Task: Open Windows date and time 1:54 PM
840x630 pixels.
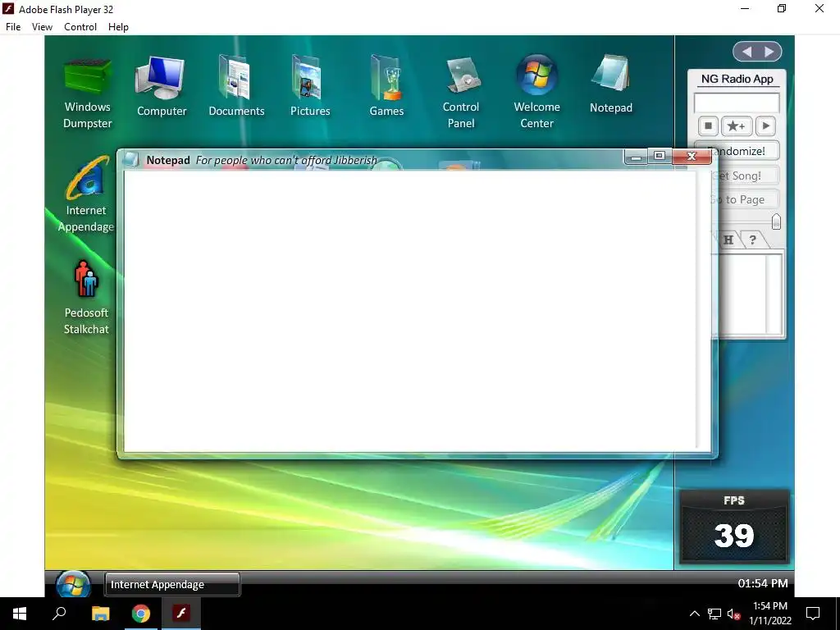Action: coord(769,614)
